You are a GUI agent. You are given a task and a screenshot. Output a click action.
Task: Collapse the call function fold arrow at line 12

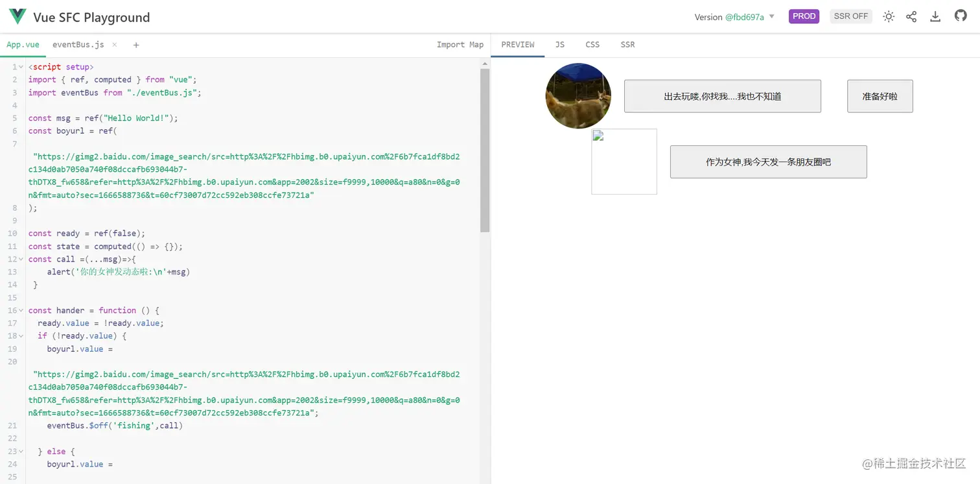pyautogui.click(x=21, y=259)
